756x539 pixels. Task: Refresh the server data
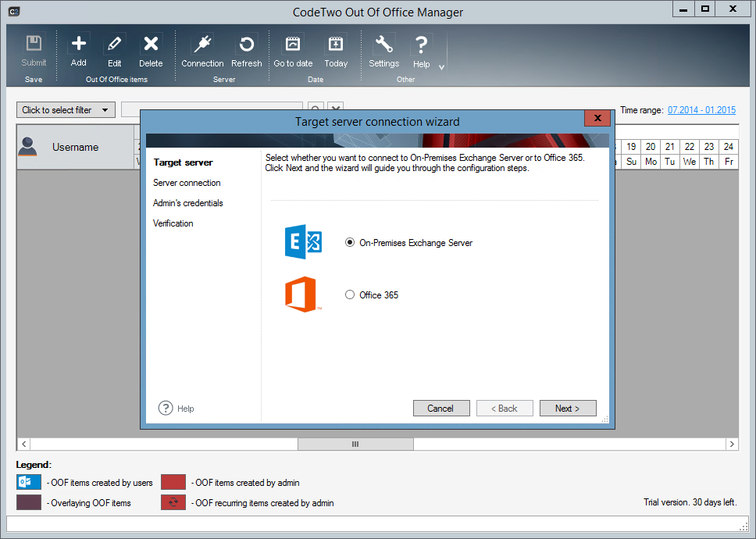click(x=246, y=51)
